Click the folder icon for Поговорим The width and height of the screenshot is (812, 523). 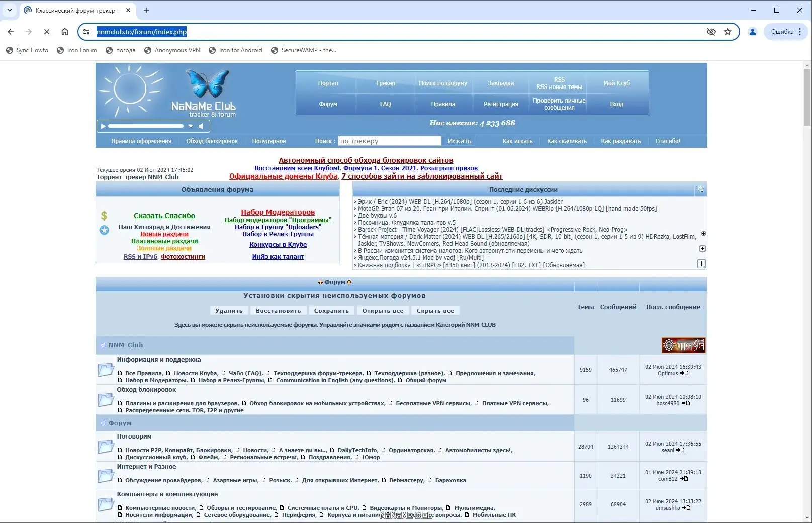pos(106,447)
